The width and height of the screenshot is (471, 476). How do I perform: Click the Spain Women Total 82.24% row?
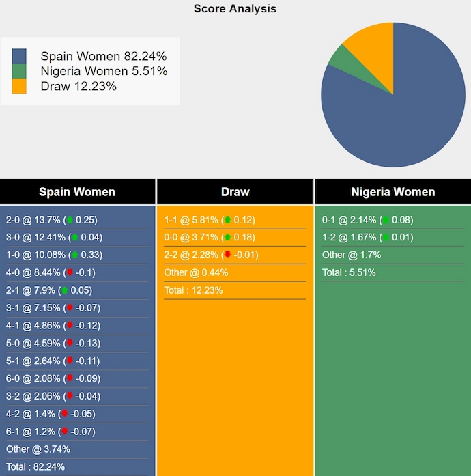coord(35,467)
